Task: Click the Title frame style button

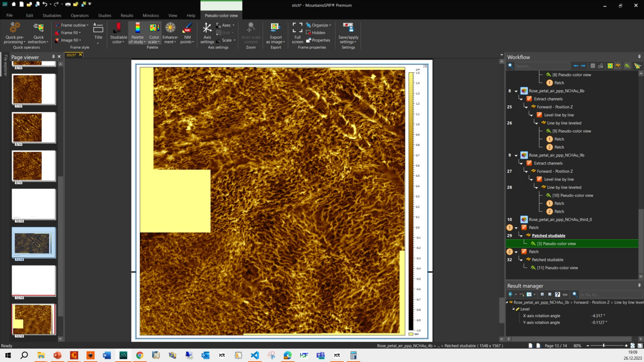Action: (x=98, y=33)
